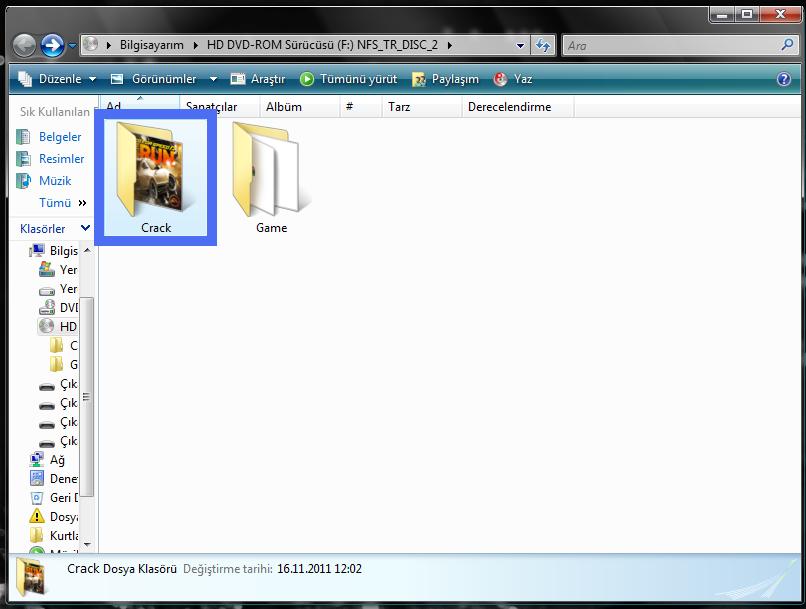
Task: Click modification date 16.11.2011 12:02
Action: click(x=319, y=569)
